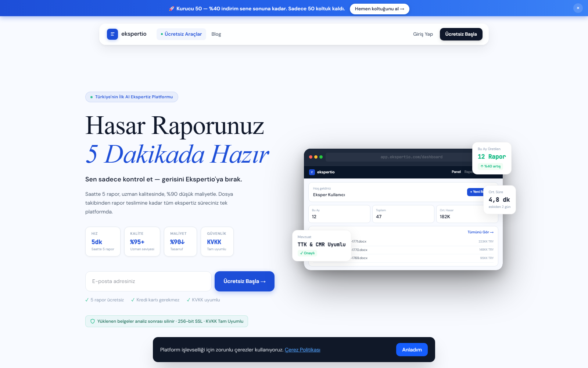Image resolution: width=588 pixels, height=368 pixels.
Task: Click 'Tümünü Gör' link in mockup
Action: (480, 232)
